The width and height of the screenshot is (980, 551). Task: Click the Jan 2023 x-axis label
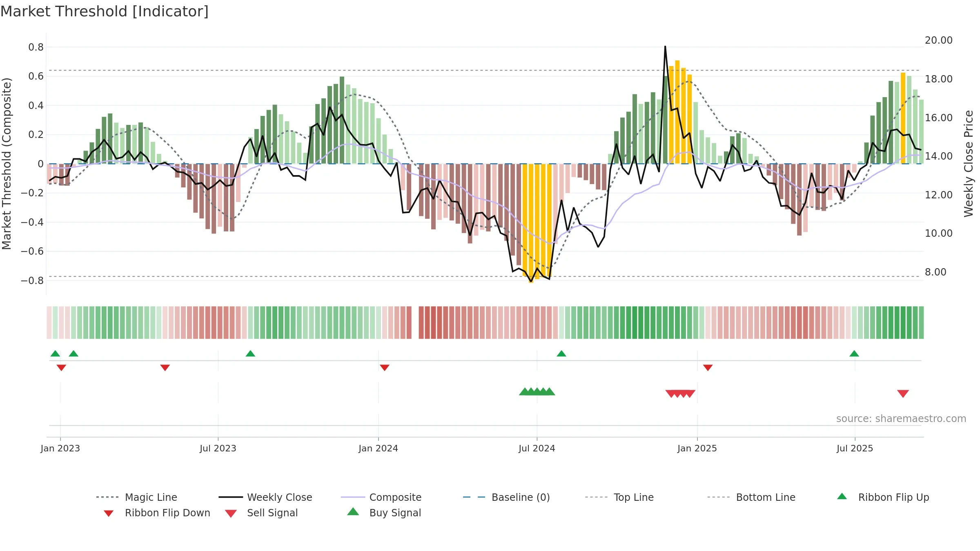pyautogui.click(x=60, y=448)
